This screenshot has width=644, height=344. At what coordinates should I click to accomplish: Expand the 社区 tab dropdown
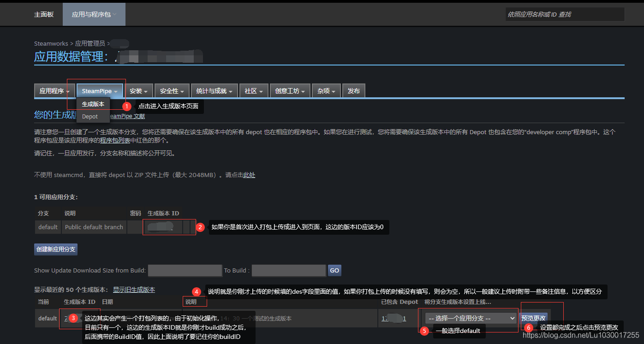point(254,91)
